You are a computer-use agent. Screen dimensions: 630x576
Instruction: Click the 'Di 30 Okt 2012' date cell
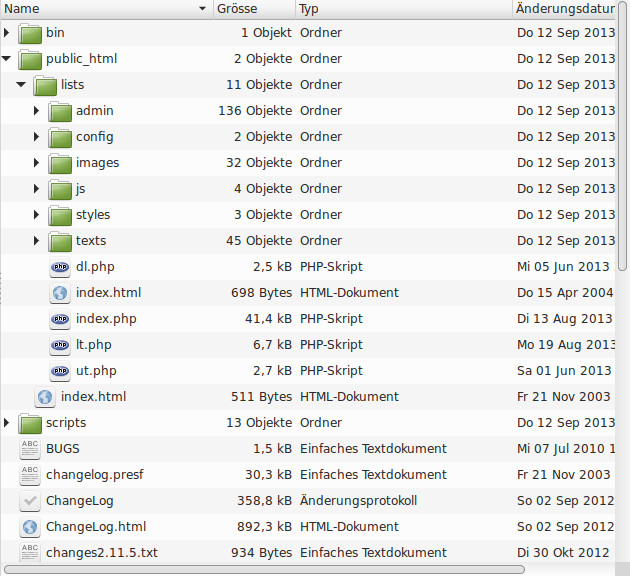[x=563, y=553]
